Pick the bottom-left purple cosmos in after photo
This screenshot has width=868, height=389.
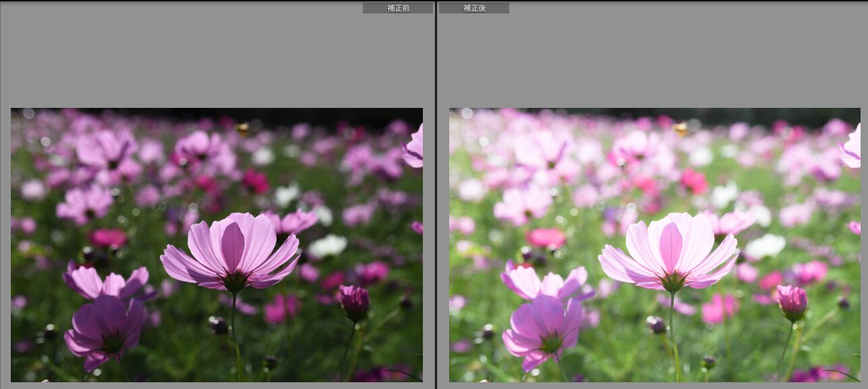point(544,327)
